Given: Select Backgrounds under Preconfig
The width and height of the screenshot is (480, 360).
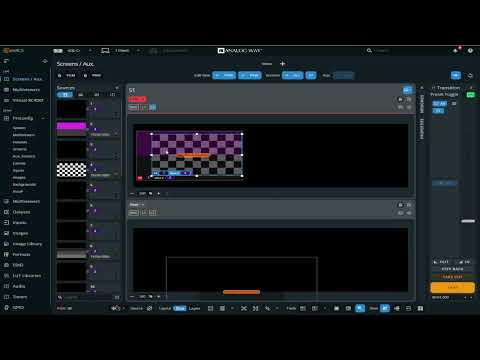Looking at the screenshot, I should point(24,184).
